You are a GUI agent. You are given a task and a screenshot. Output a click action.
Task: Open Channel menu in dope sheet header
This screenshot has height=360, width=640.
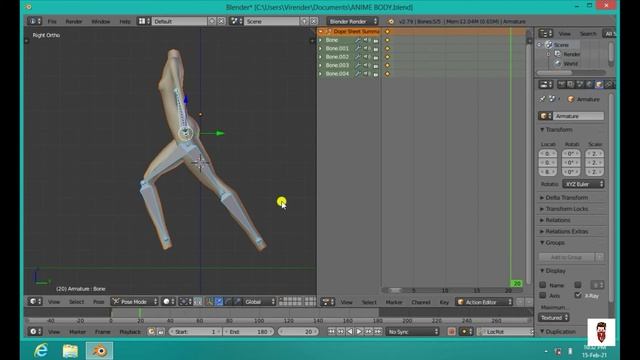click(421, 302)
